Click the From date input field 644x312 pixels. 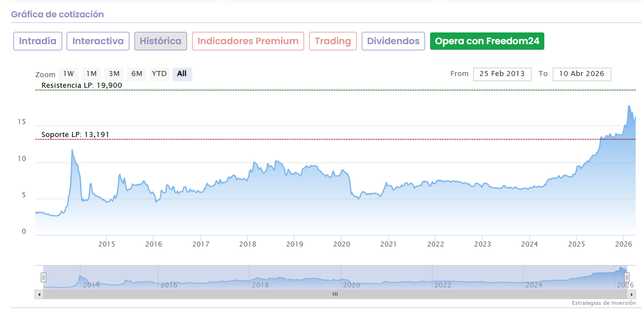[502, 74]
